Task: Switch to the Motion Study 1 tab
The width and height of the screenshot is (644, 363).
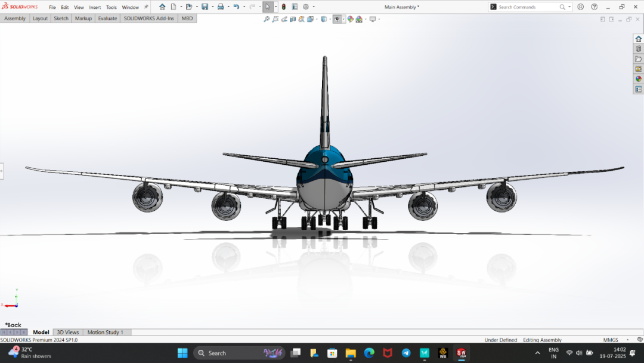Action: [105, 332]
